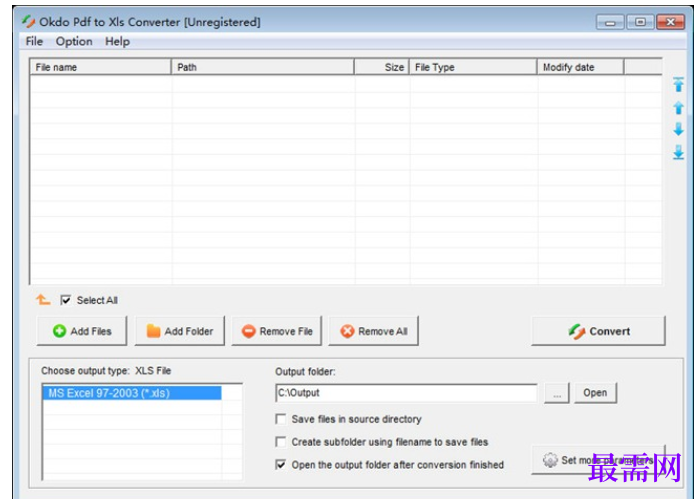
Task: Enable Create subfolder using filename option
Action: (x=281, y=442)
